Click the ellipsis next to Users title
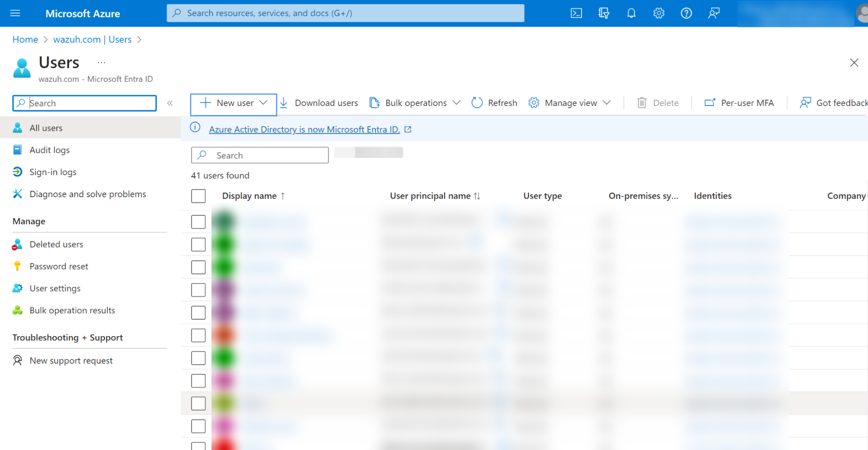 pyautogui.click(x=101, y=63)
